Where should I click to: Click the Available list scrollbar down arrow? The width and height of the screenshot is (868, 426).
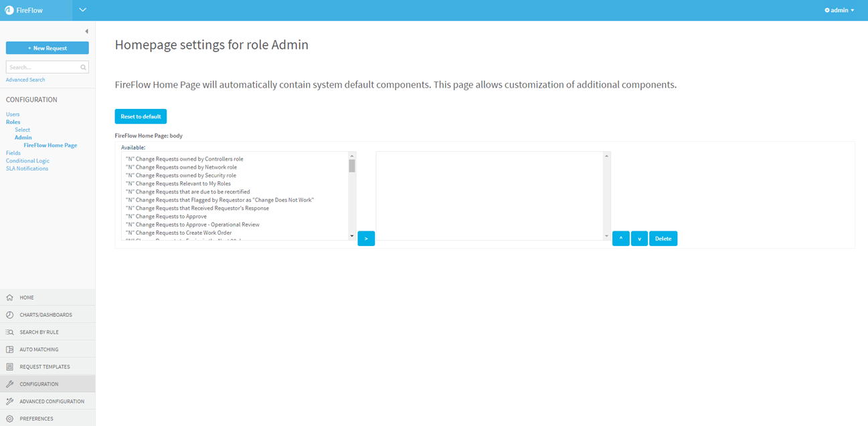point(352,236)
